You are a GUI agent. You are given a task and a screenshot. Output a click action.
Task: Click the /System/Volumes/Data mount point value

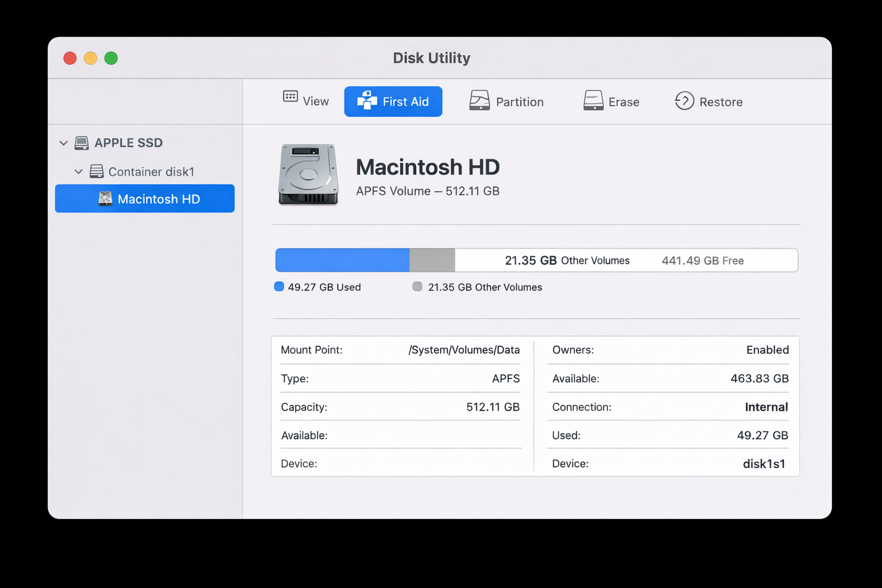click(x=464, y=350)
